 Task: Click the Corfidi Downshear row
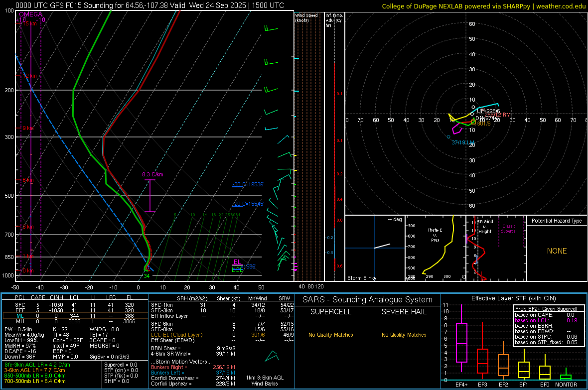pyautogui.click(x=193, y=378)
